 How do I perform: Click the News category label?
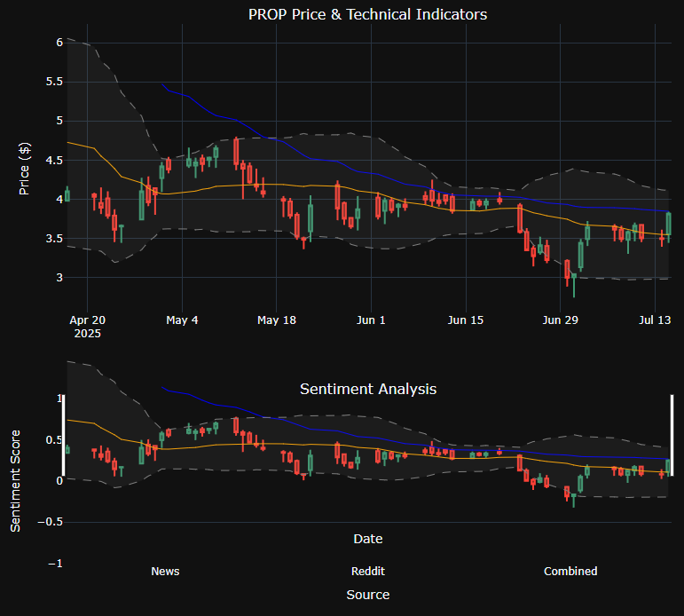[x=165, y=571]
